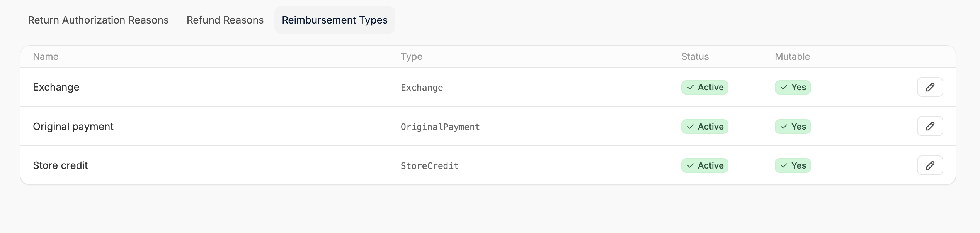Click the OriginalPayment type code
This screenshot has height=233, width=980.
(x=440, y=127)
